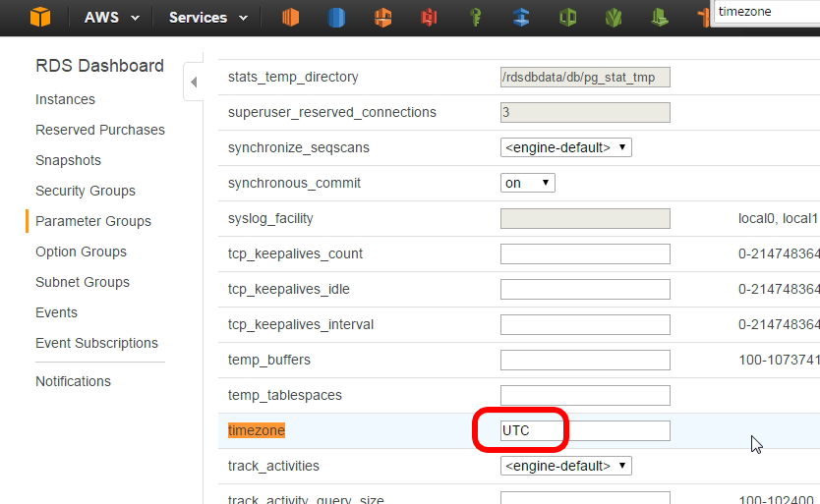The width and height of the screenshot is (820, 504).
Task: Click the 'temp_tablespaces' parameter name
Action: [285, 395]
